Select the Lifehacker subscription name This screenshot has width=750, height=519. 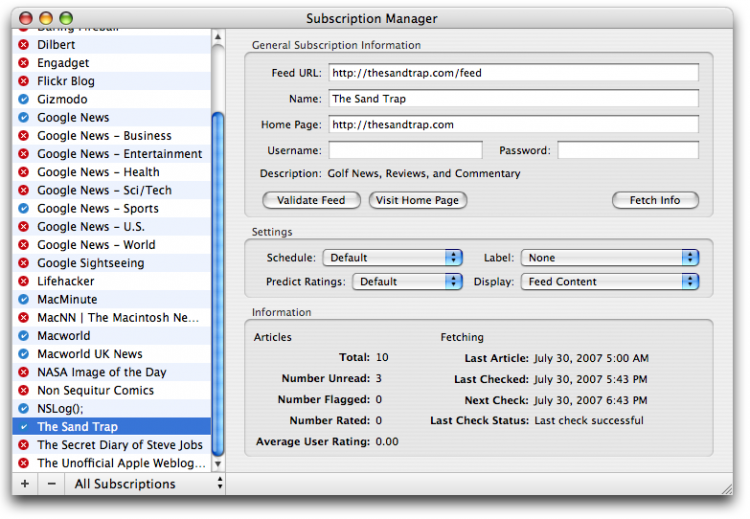tap(66, 281)
